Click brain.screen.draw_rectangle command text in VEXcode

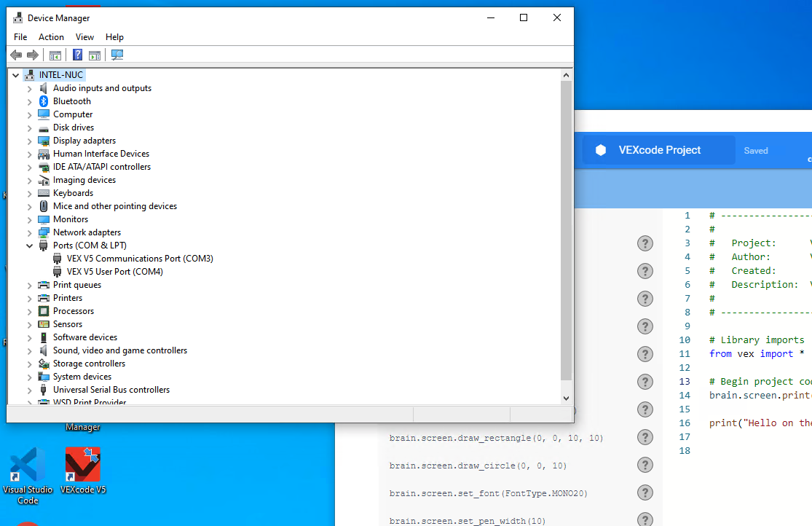496,438
